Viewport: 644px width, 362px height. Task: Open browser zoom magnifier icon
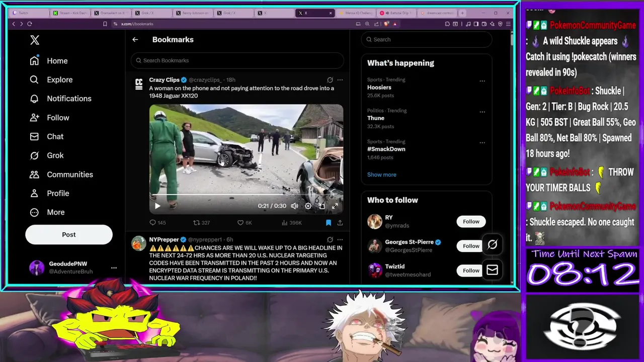click(367, 24)
